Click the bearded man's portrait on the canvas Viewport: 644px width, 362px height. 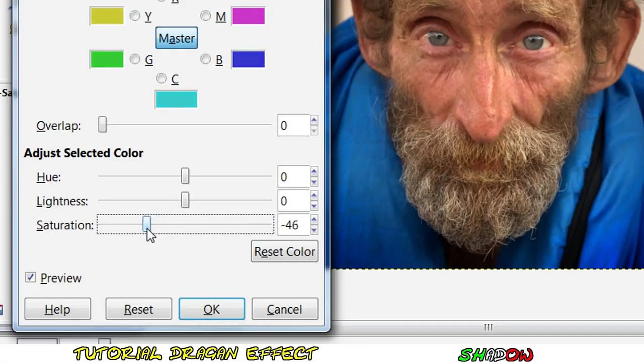pos(487,134)
